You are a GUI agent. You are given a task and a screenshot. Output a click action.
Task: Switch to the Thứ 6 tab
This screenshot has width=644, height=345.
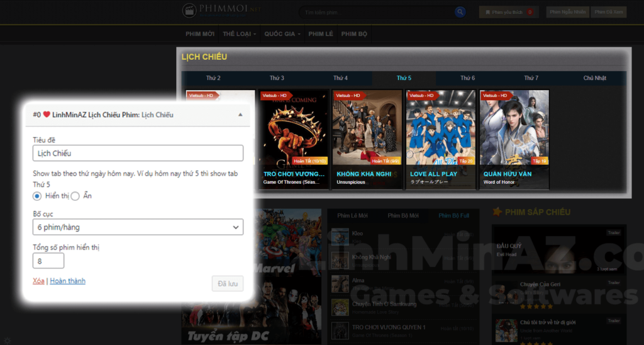pyautogui.click(x=467, y=78)
